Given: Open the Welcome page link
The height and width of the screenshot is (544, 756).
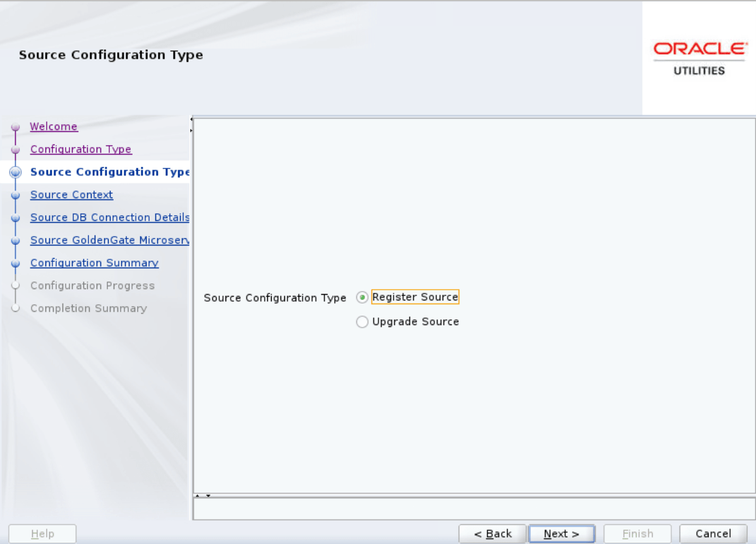Looking at the screenshot, I should pos(54,126).
